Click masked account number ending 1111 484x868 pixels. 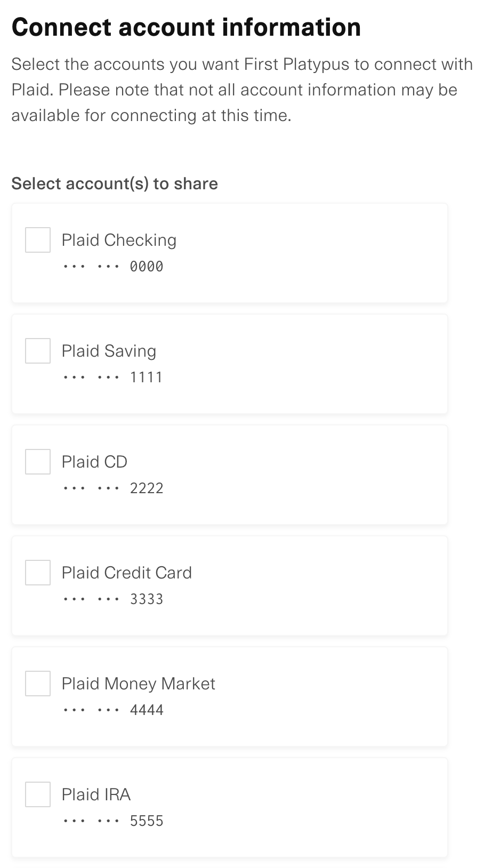click(x=113, y=377)
